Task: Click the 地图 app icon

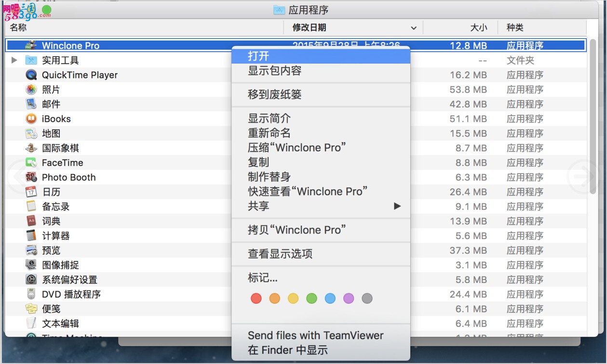Action: click(31, 133)
